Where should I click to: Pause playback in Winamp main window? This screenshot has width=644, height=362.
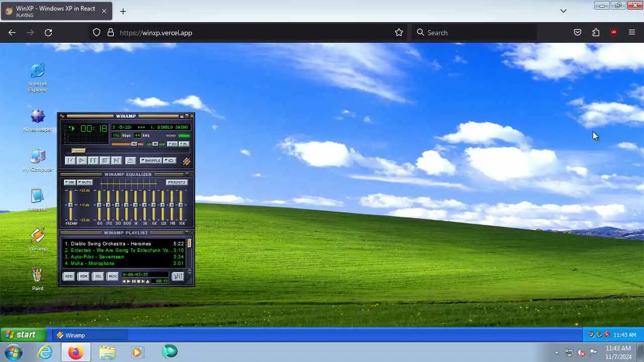point(94,160)
